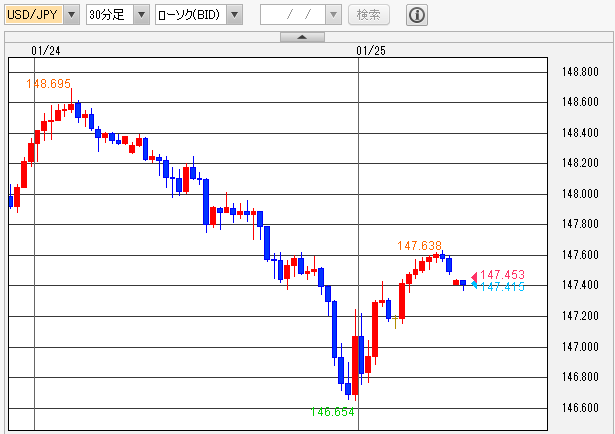Click the 147.400 price axis label
Image resolution: width=615 pixels, height=434 pixels.
[580, 285]
